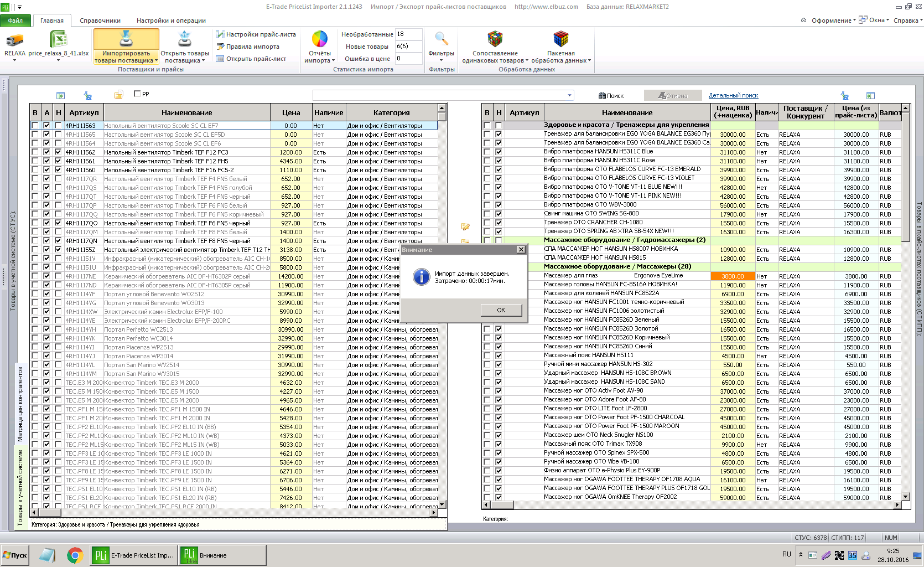Click OK in the Внимание dialog
This screenshot has height=567, width=924.
point(501,310)
